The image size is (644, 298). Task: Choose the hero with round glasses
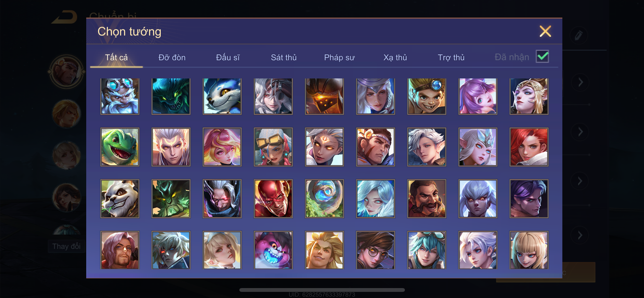pyautogui.click(x=375, y=250)
